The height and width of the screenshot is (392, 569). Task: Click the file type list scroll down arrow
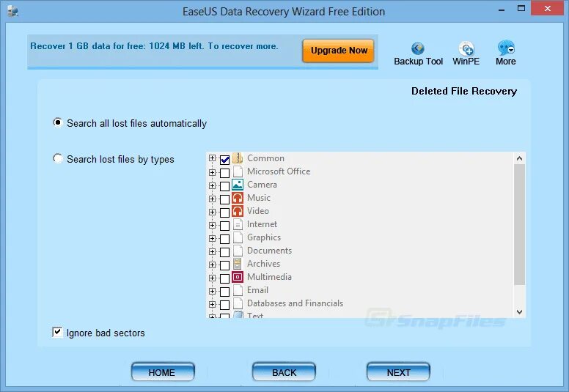[x=519, y=312]
